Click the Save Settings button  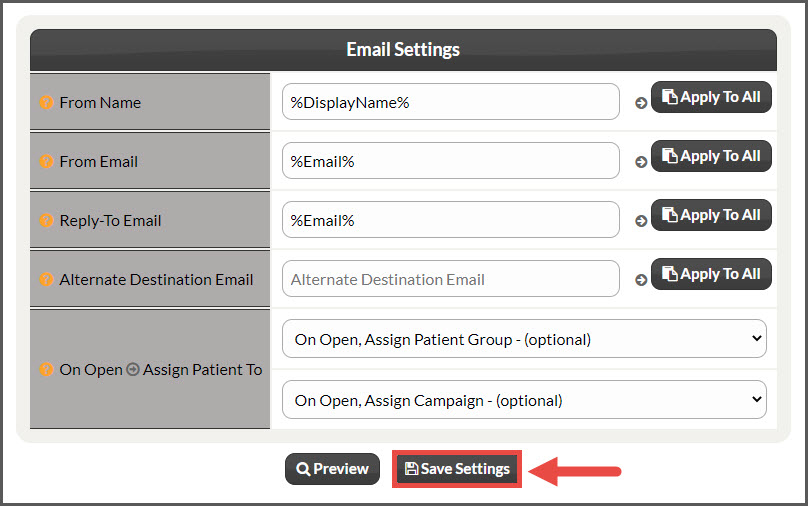[x=457, y=469]
